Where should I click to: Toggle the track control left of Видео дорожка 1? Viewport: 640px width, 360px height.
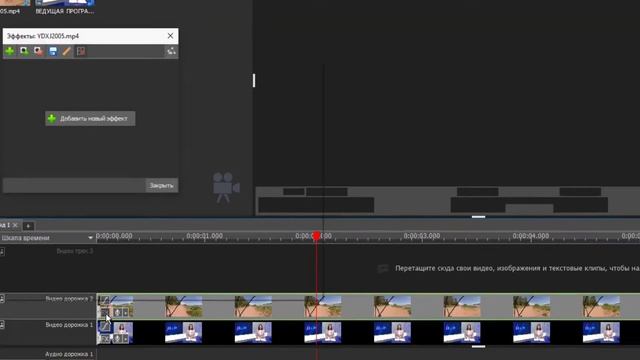[x=2, y=325]
